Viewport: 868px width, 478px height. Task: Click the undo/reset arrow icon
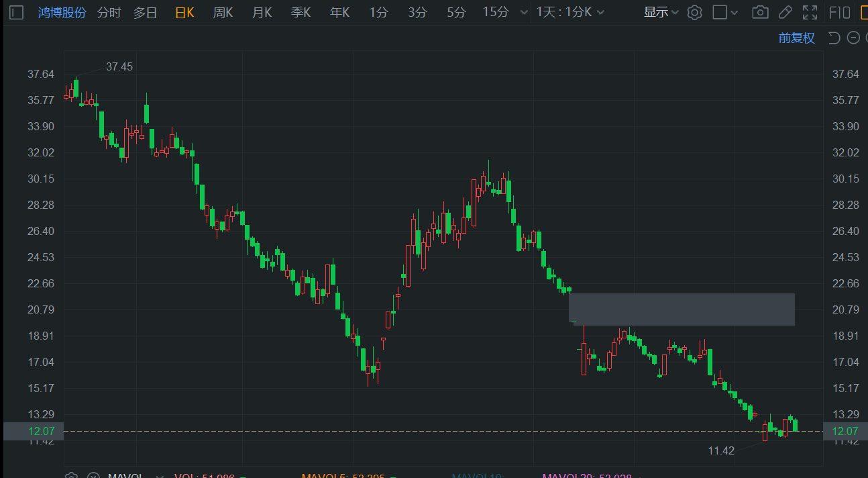[834, 38]
